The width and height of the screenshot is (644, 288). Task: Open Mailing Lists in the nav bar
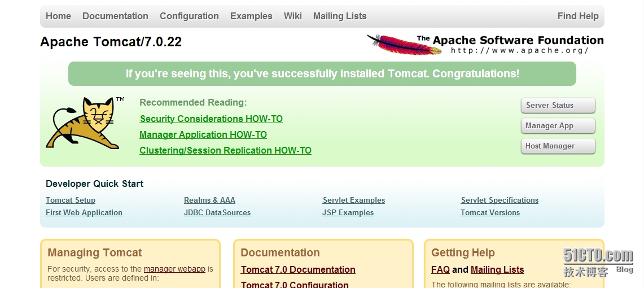point(340,16)
